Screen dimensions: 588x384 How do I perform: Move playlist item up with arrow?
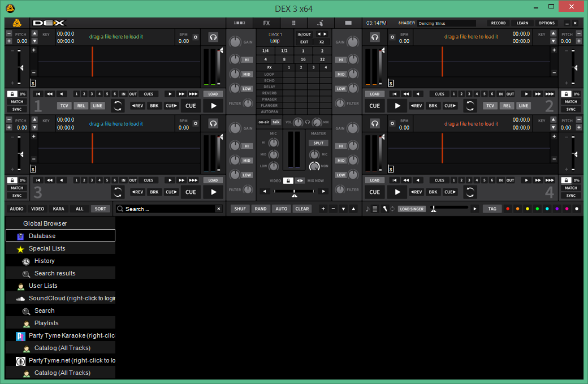coord(353,209)
